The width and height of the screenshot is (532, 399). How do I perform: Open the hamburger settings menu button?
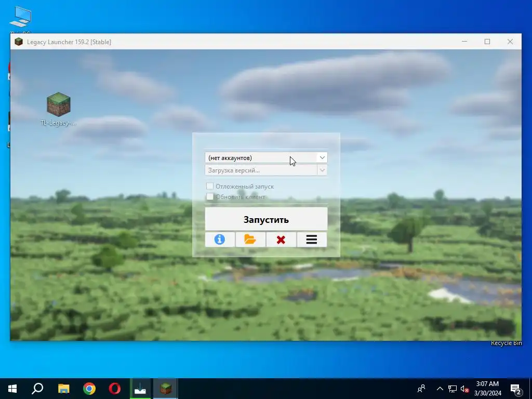(312, 240)
